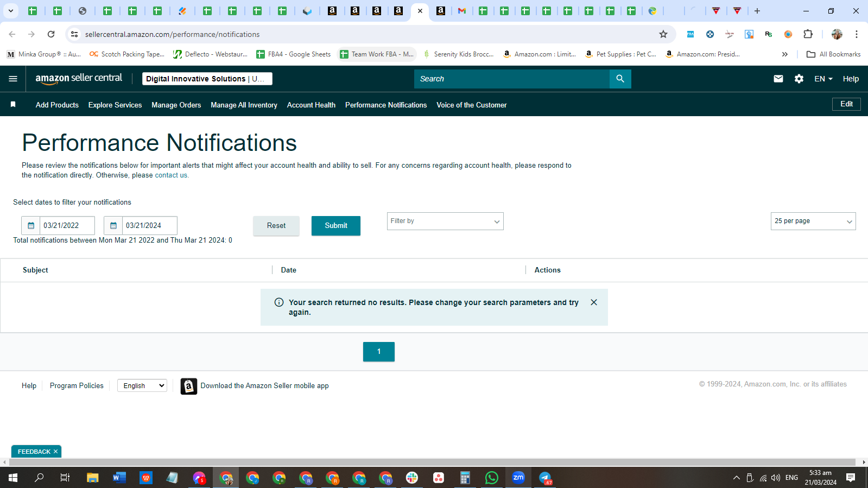
Task: View site information icon in address bar
Action: [74, 34]
